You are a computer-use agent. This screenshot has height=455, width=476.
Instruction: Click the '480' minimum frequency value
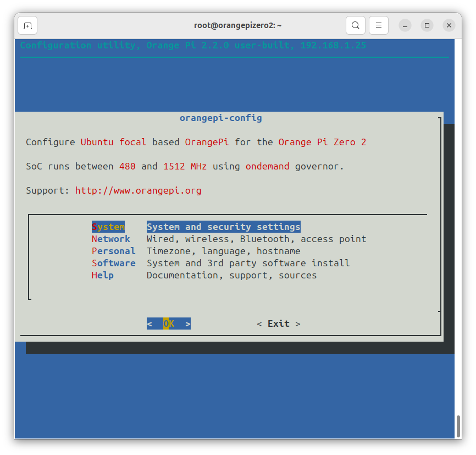[127, 166]
